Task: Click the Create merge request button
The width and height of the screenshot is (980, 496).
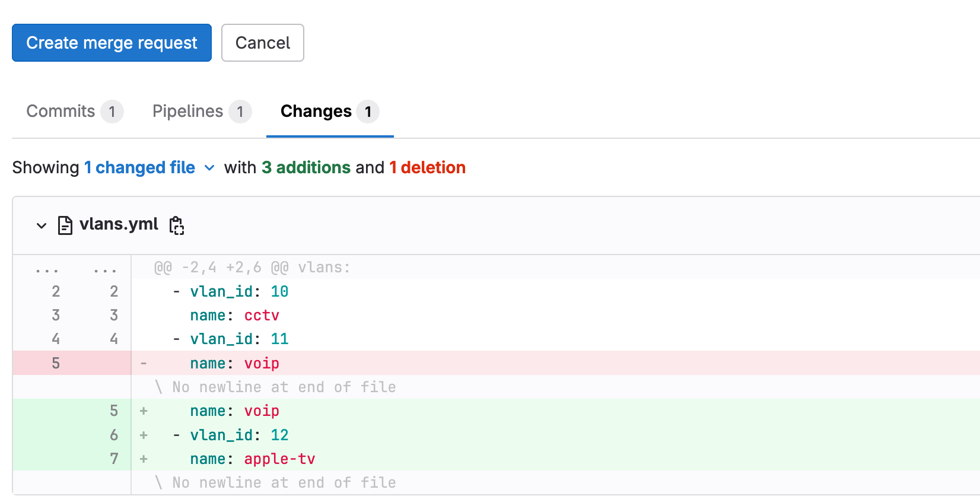Action: (x=112, y=43)
